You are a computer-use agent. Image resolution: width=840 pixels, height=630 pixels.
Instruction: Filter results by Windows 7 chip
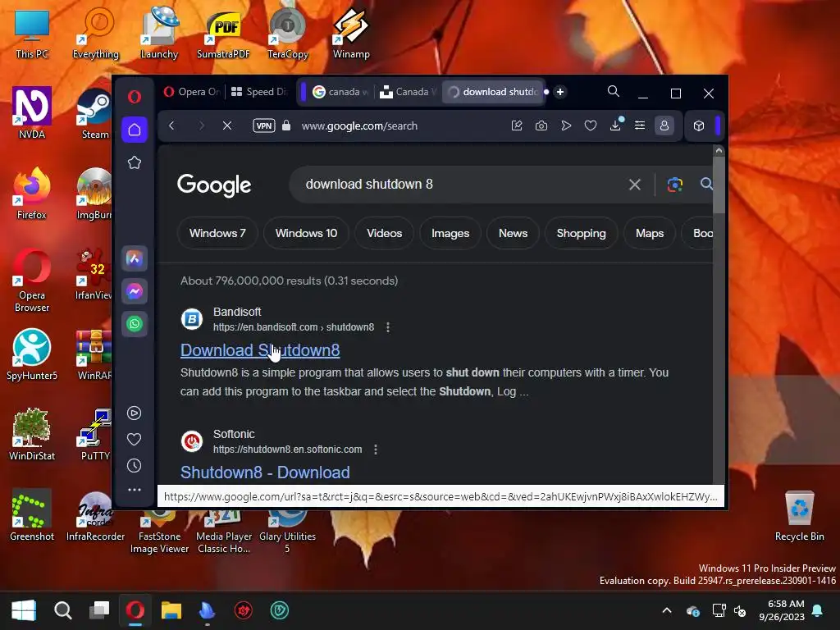(217, 233)
